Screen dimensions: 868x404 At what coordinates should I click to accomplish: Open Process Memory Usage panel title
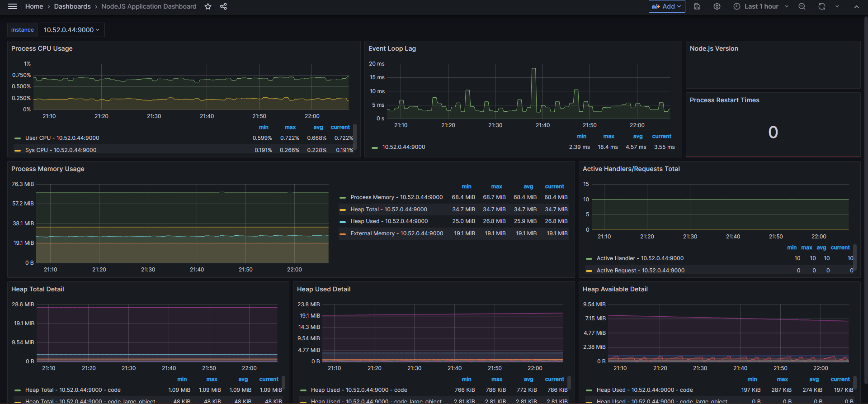pyautogui.click(x=48, y=169)
